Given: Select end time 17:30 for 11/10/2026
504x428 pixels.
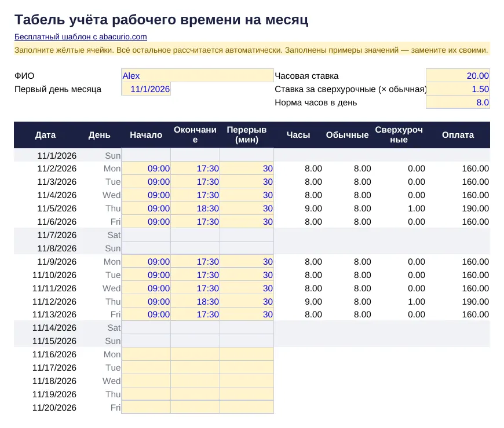Looking at the screenshot, I should [x=195, y=275].
